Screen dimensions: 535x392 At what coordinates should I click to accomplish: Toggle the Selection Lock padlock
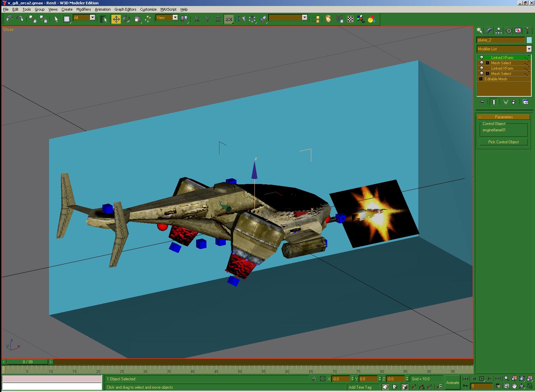coord(314,379)
